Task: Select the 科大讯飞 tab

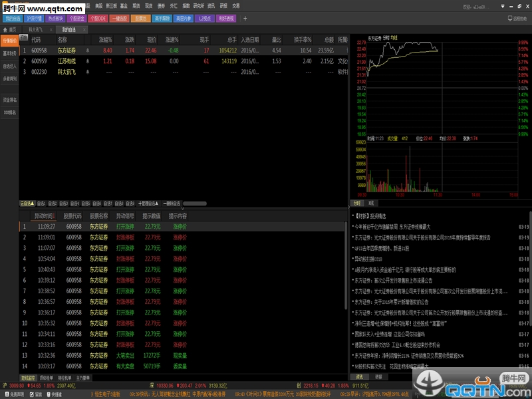Action: [36, 30]
